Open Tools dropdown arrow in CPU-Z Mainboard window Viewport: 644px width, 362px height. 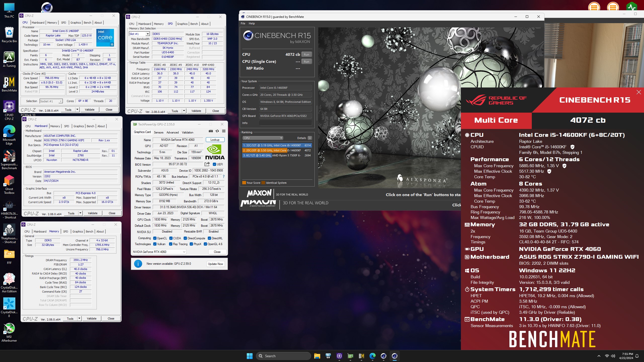pyautogui.click(x=80, y=213)
